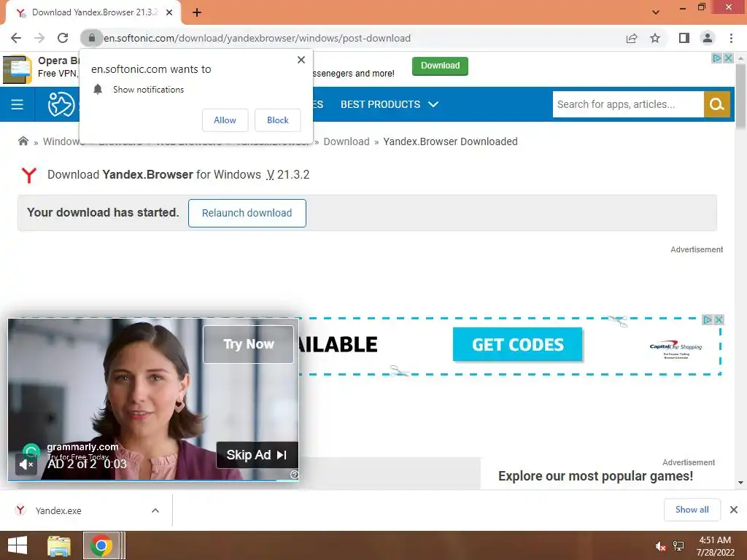Open Chrome's three-dot menu
The height and width of the screenshot is (560, 747).
click(731, 38)
